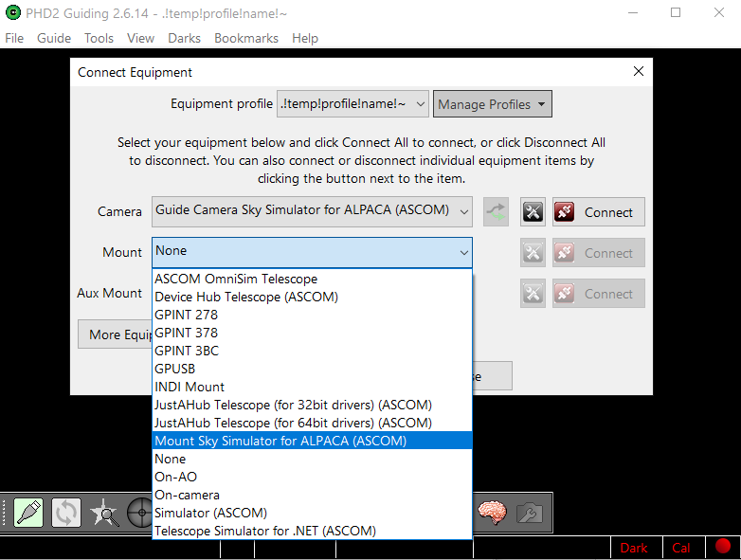Choose INDI Mount from the list

tap(190, 387)
